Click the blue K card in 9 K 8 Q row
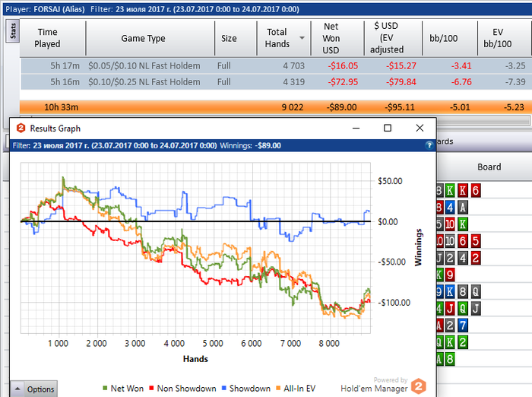The width and height of the screenshot is (532, 397). pyautogui.click(x=450, y=292)
